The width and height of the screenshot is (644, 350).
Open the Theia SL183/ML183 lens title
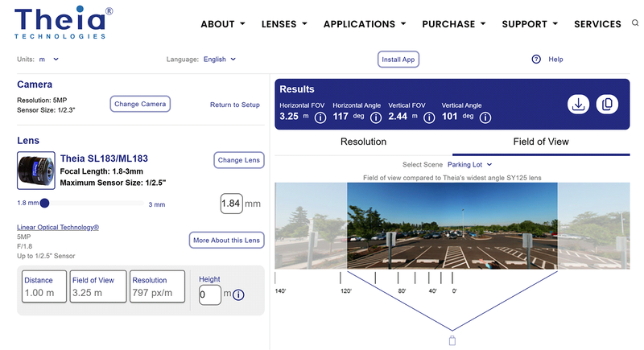(x=104, y=159)
